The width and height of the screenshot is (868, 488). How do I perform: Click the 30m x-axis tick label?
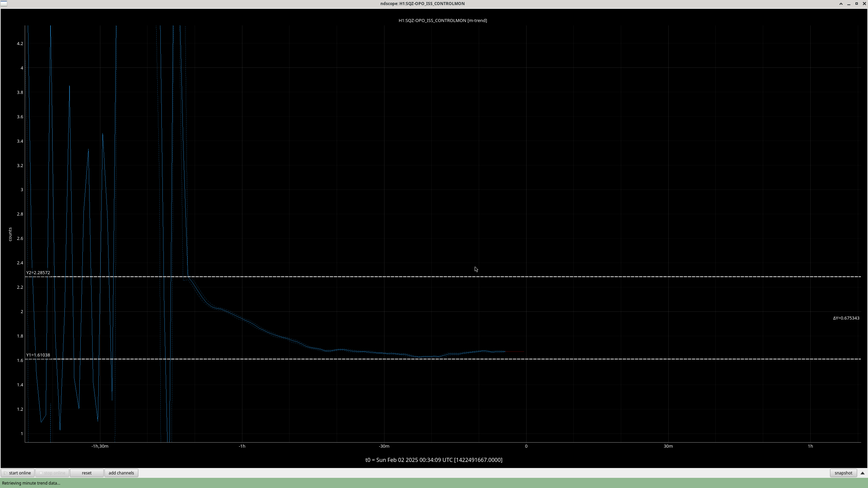(668, 446)
